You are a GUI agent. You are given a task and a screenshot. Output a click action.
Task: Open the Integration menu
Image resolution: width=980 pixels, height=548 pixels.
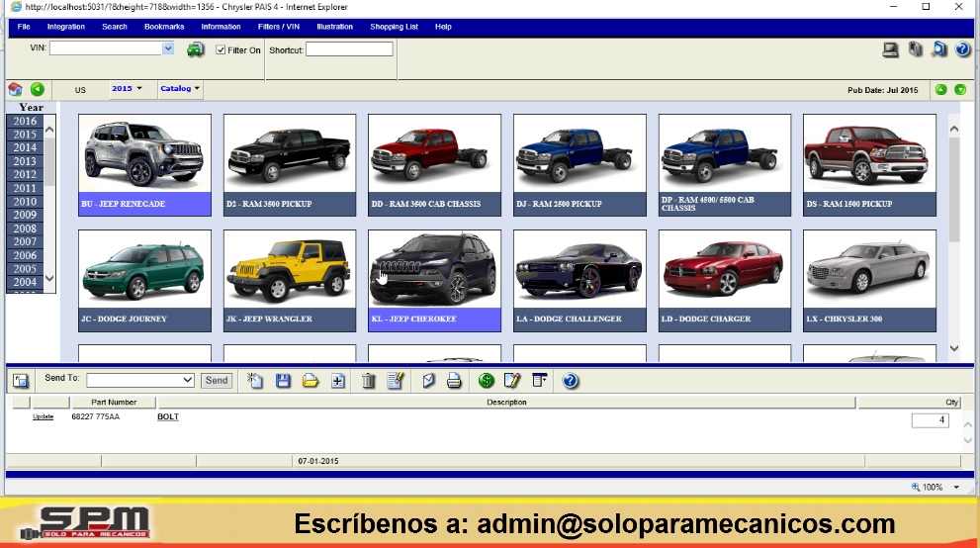tap(65, 27)
